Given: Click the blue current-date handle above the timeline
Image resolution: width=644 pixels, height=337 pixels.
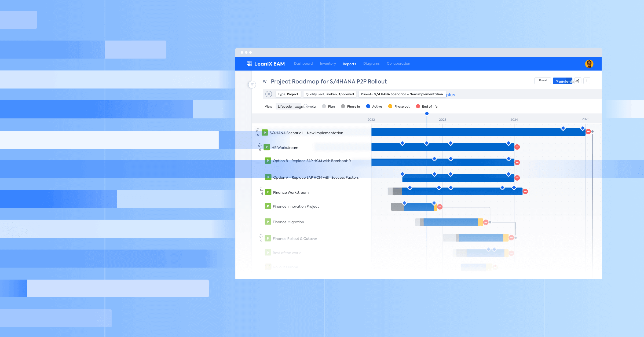Looking at the screenshot, I should click(427, 113).
